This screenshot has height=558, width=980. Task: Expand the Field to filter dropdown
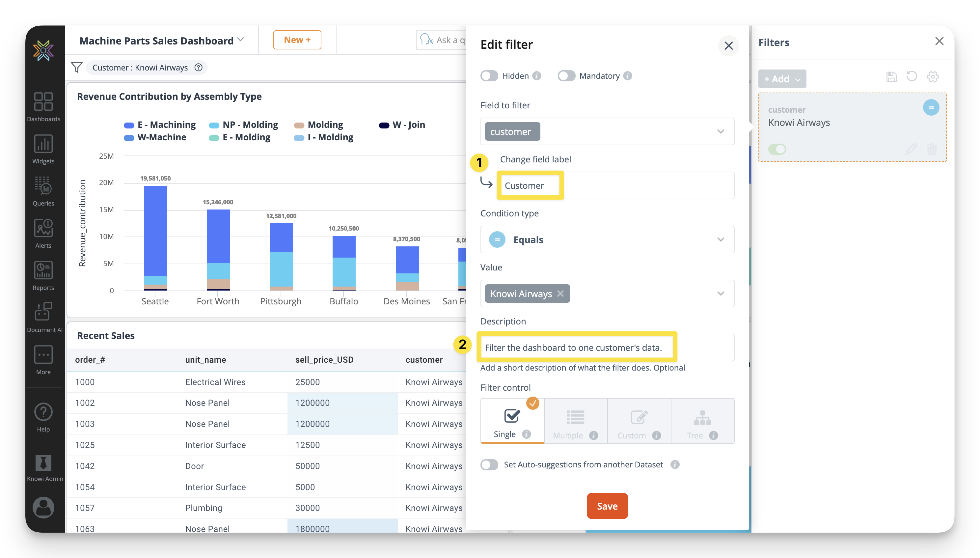coord(720,131)
